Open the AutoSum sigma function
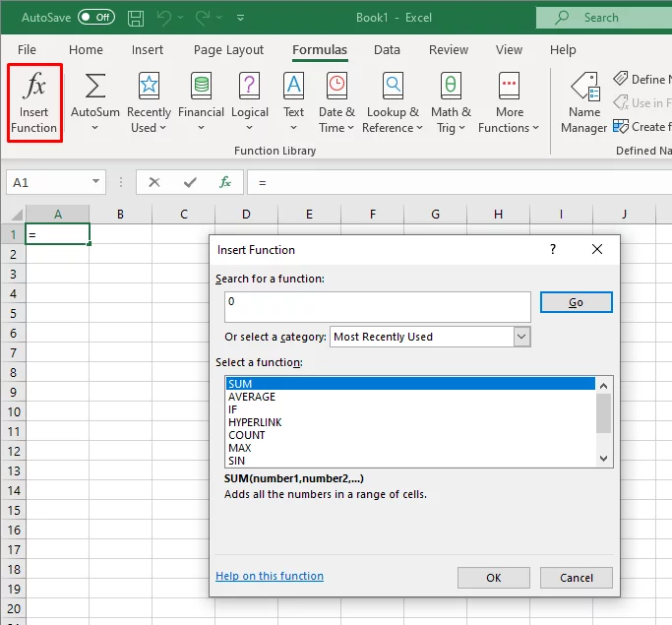This screenshot has height=625, width=672. click(x=95, y=103)
